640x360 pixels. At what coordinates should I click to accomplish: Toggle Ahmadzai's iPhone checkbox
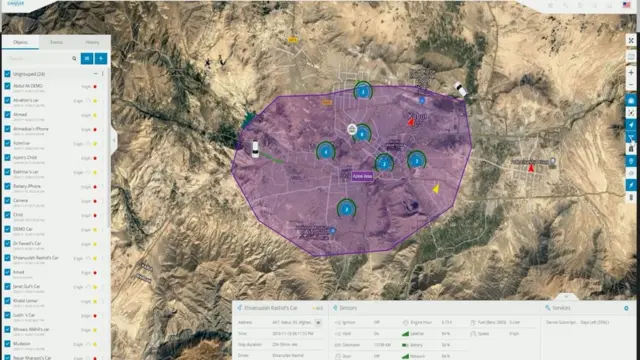click(7, 129)
